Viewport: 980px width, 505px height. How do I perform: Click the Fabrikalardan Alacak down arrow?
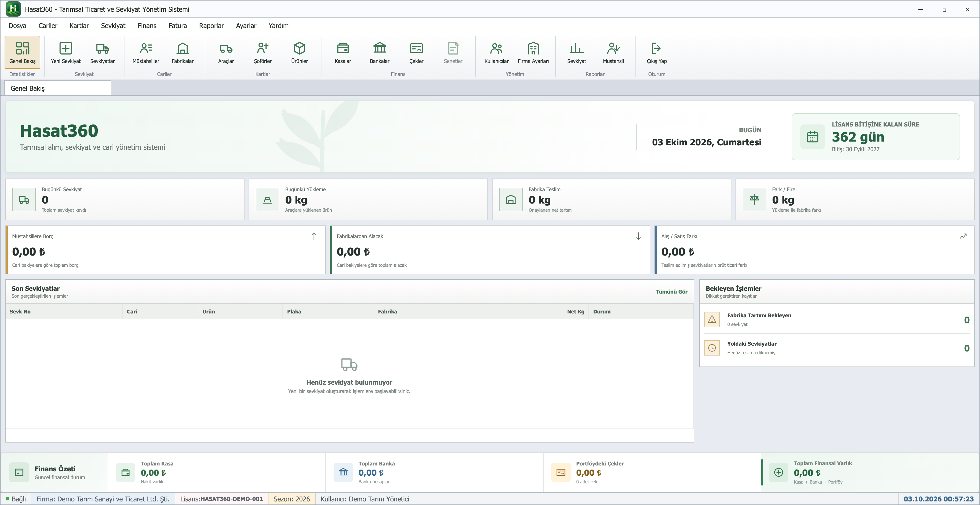pyautogui.click(x=638, y=236)
